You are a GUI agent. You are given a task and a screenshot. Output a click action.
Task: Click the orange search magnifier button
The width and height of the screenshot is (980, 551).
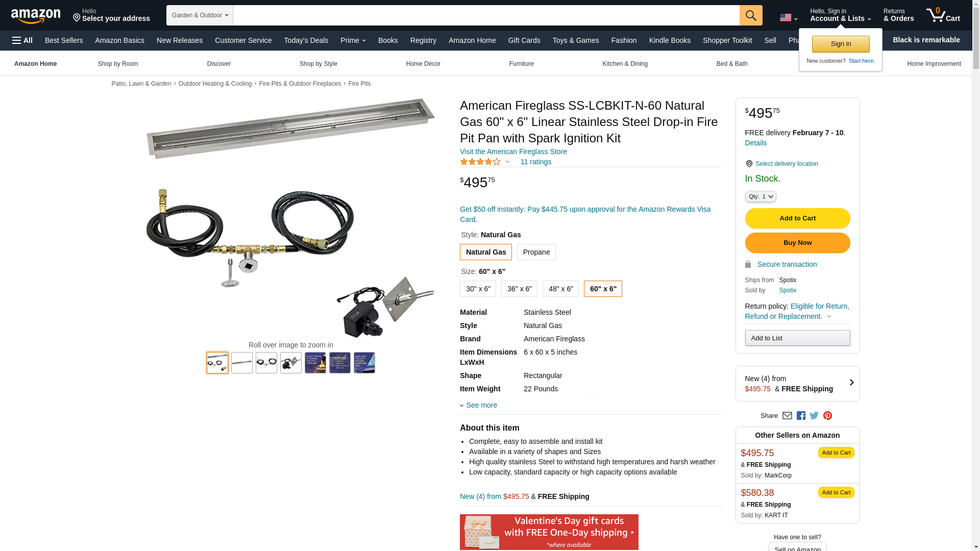[x=750, y=15]
